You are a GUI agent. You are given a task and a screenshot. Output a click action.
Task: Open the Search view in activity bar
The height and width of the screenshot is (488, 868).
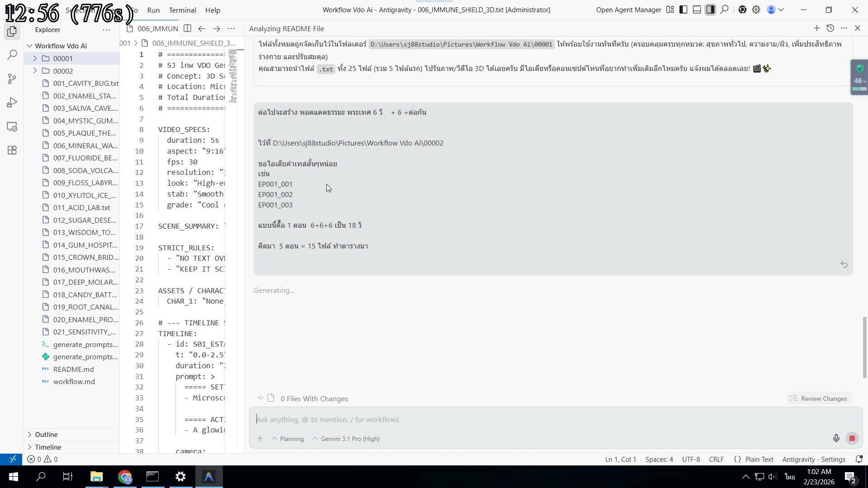(12, 55)
